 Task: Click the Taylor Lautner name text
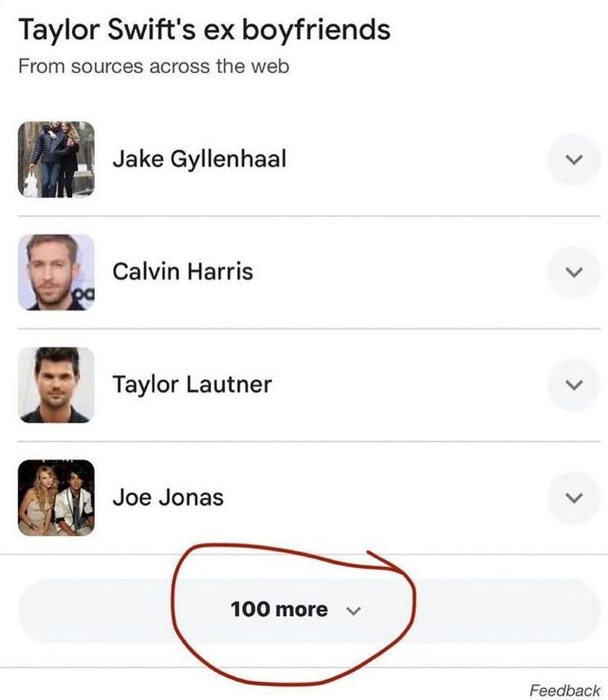coord(192,385)
